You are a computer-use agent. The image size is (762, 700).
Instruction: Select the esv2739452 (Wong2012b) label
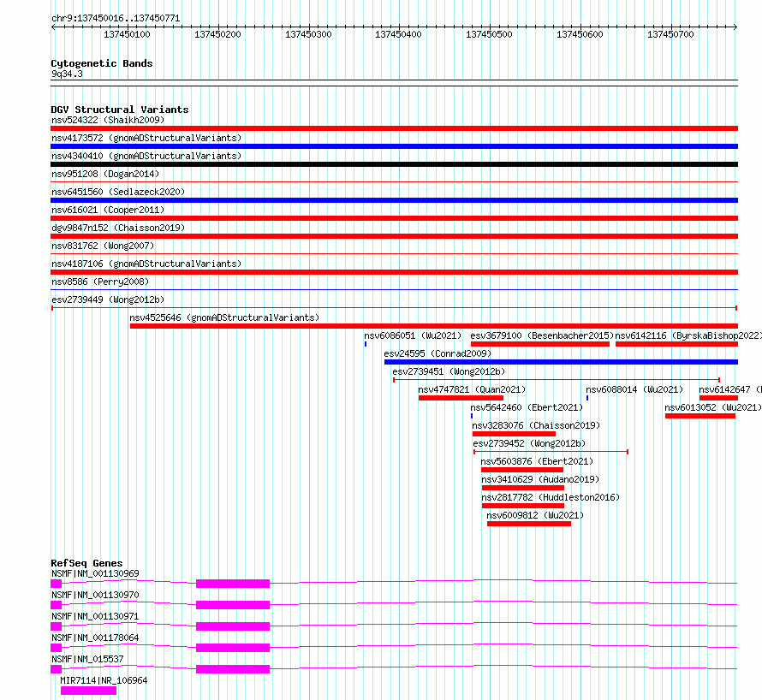click(x=529, y=443)
